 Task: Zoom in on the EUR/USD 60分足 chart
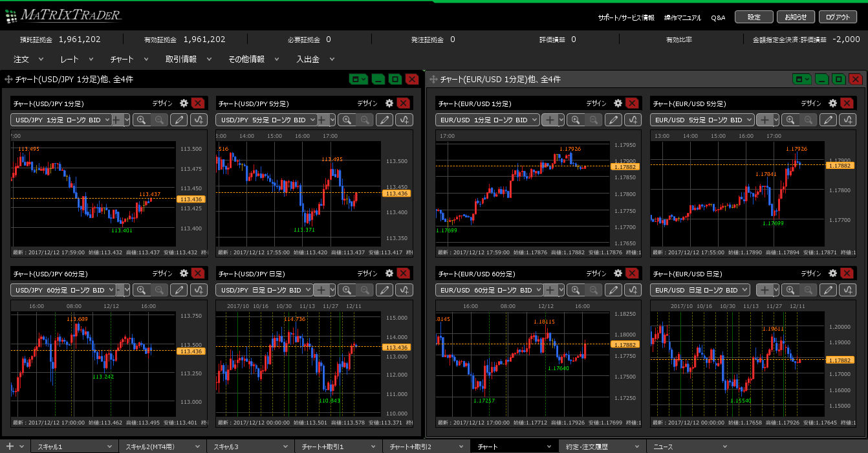coord(576,290)
